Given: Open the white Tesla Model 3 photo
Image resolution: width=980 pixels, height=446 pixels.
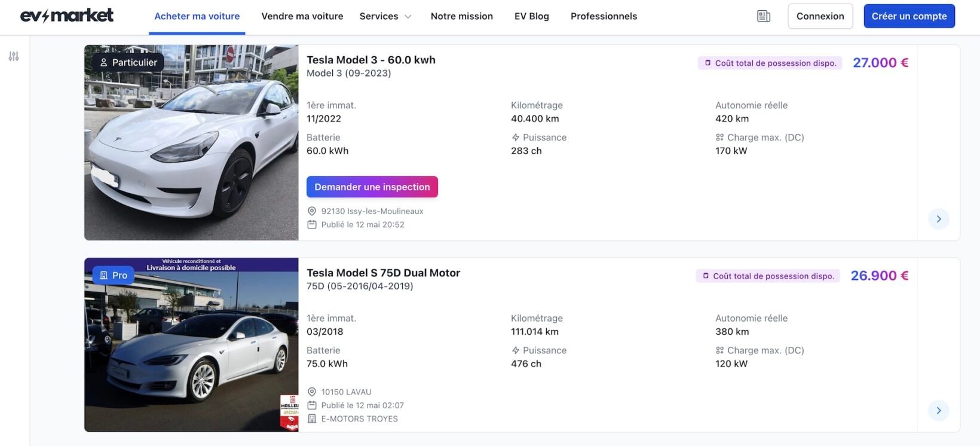Looking at the screenshot, I should click(191, 142).
